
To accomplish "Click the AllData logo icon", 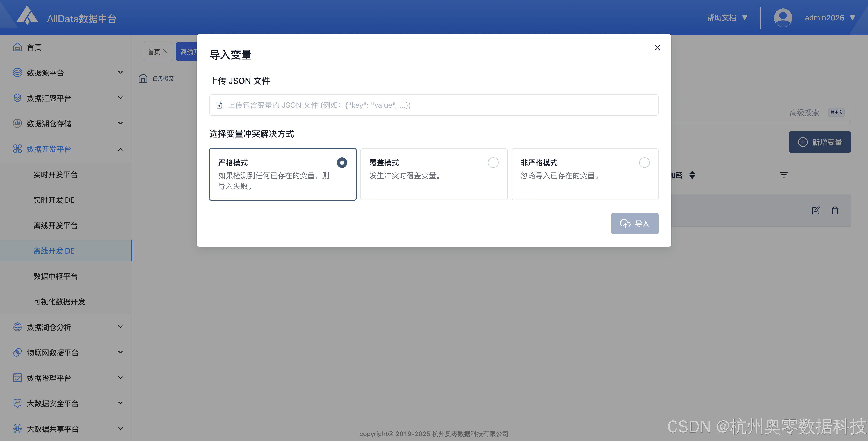I will pyautogui.click(x=27, y=16).
